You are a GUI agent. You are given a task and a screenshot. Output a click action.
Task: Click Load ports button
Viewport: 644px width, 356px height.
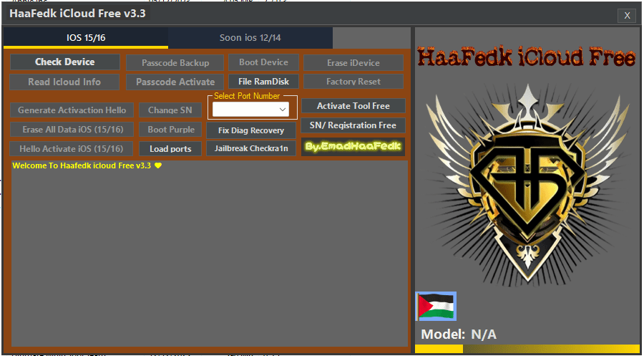coord(170,148)
